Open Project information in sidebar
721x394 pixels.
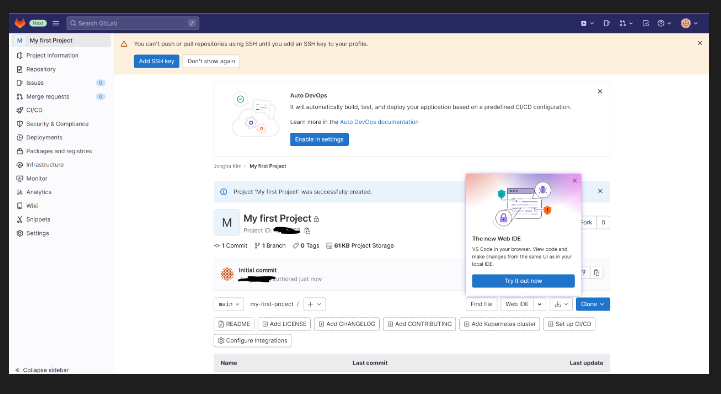point(62,55)
